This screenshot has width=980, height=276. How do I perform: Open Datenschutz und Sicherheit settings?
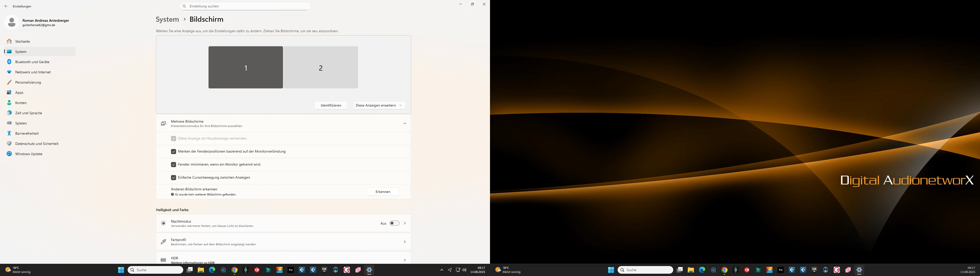coord(40,144)
